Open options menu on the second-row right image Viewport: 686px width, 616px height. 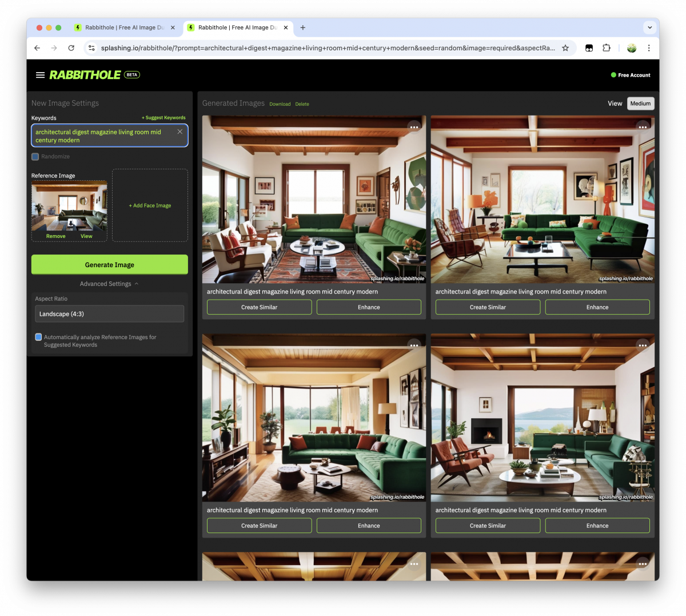point(643,345)
